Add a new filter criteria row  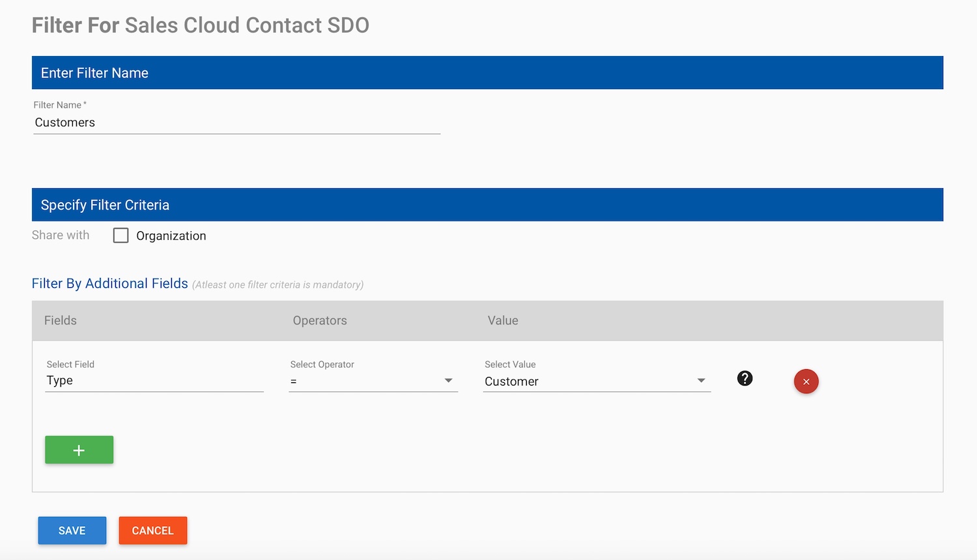(x=79, y=450)
